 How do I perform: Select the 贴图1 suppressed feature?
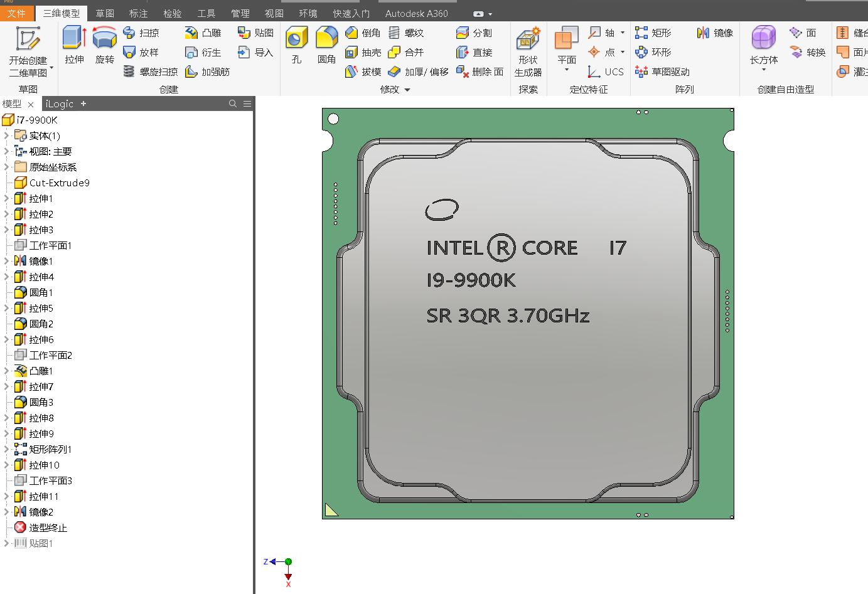click(34, 543)
